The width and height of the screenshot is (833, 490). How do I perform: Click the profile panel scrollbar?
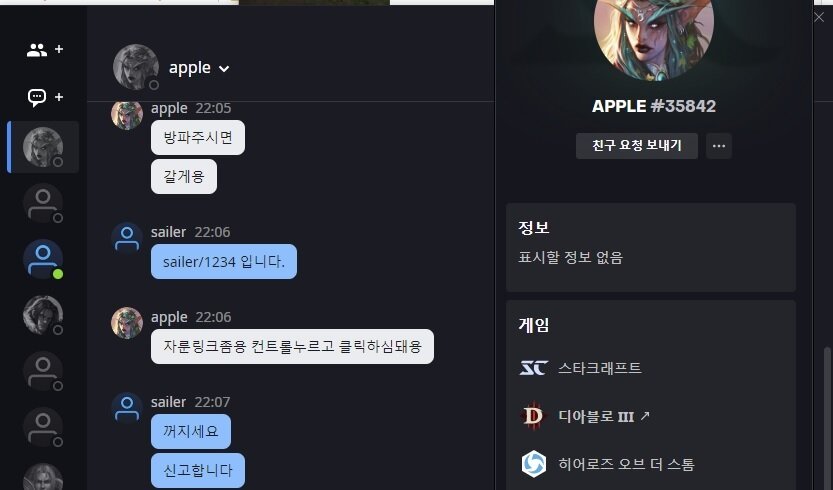click(x=827, y=419)
